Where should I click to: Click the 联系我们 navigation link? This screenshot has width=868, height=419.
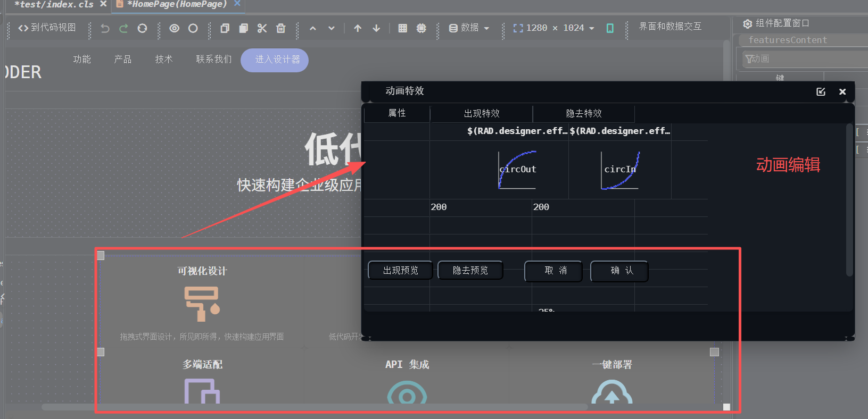click(214, 60)
